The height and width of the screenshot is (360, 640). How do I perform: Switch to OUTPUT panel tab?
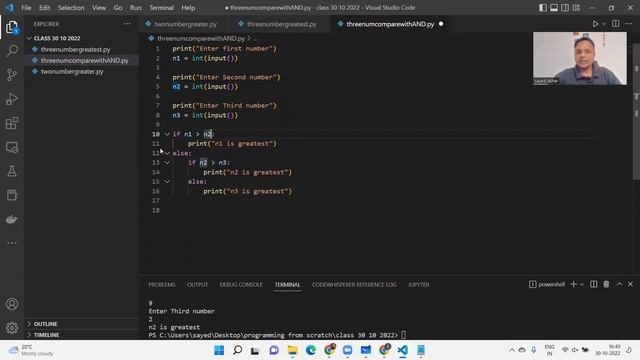[x=198, y=284]
